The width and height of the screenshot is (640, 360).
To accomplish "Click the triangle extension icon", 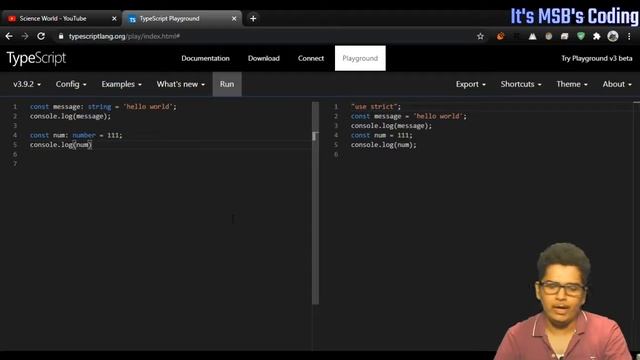I will pyautogui.click(x=533, y=36).
